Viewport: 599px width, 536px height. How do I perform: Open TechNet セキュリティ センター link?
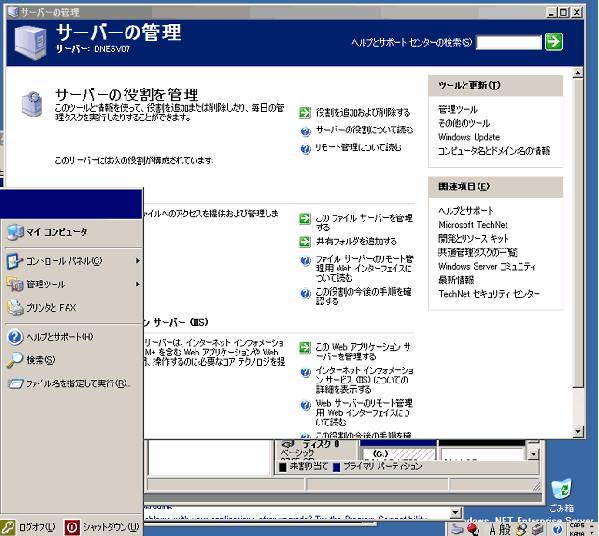(x=489, y=294)
